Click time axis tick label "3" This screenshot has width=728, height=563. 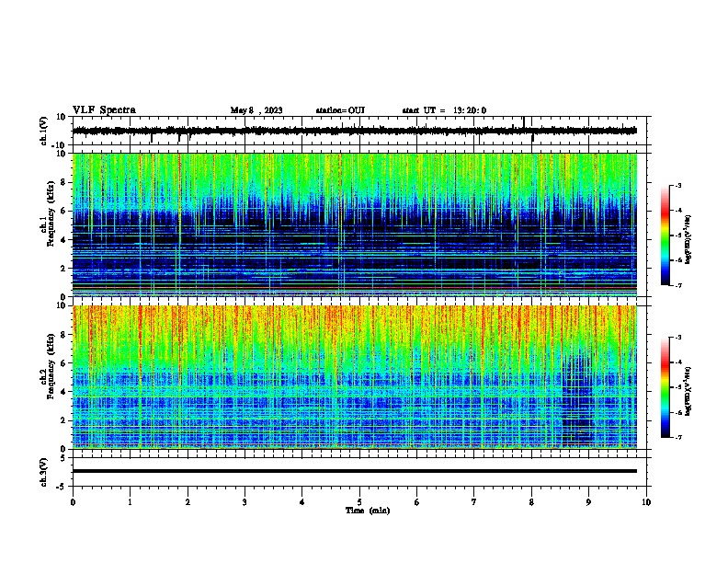[x=245, y=502]
